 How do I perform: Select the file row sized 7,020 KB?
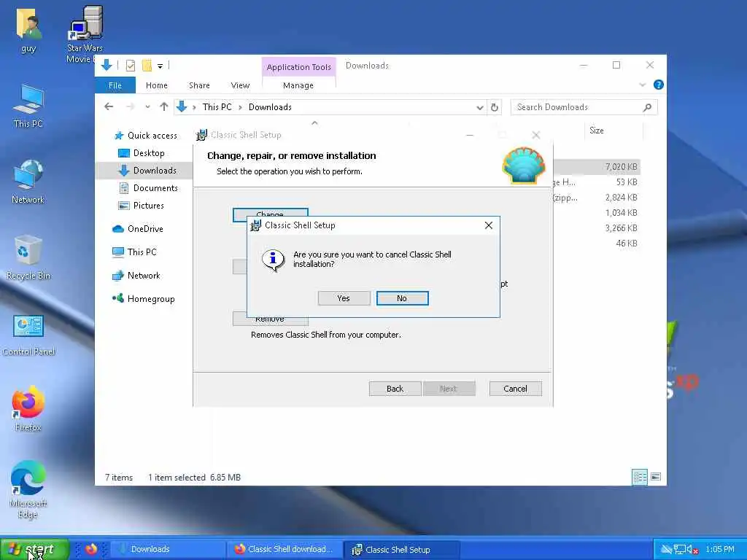(x=597, y=167)
